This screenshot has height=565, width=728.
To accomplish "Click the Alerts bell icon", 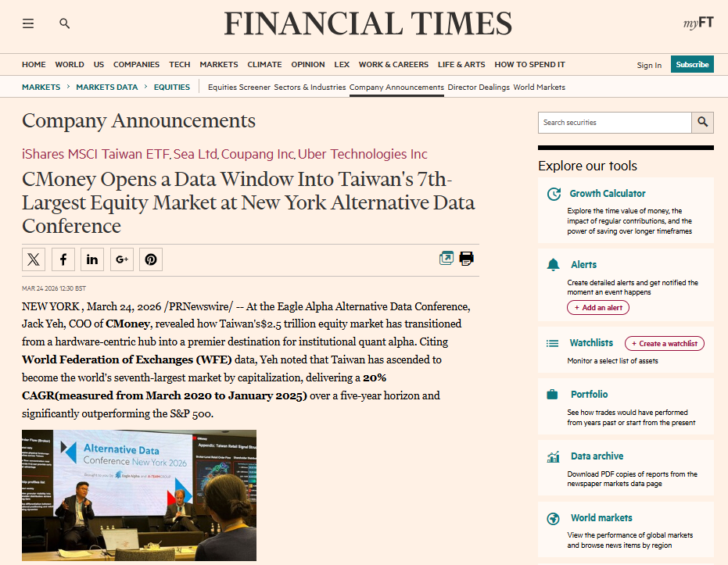I will 553,265.
